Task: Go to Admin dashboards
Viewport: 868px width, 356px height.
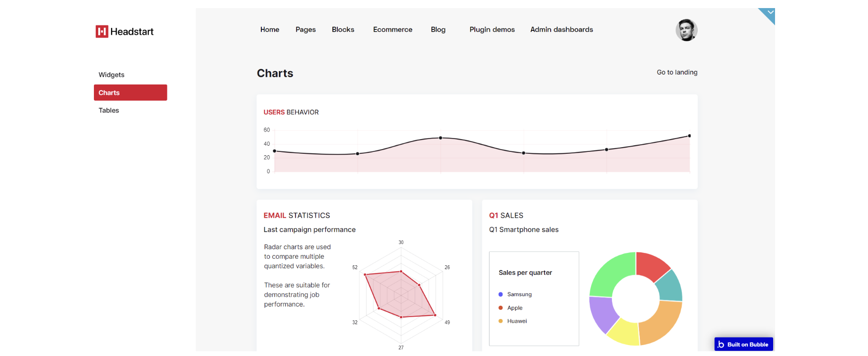Action: point(562,29)
